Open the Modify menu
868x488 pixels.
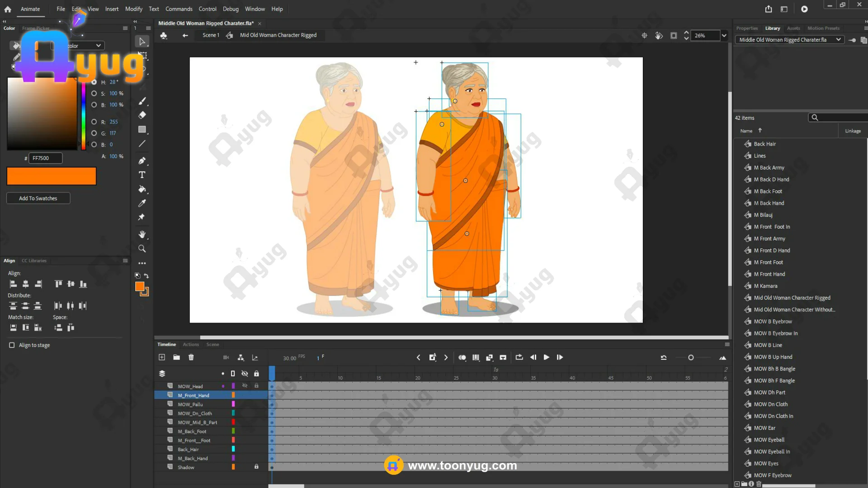pos(133,9)
